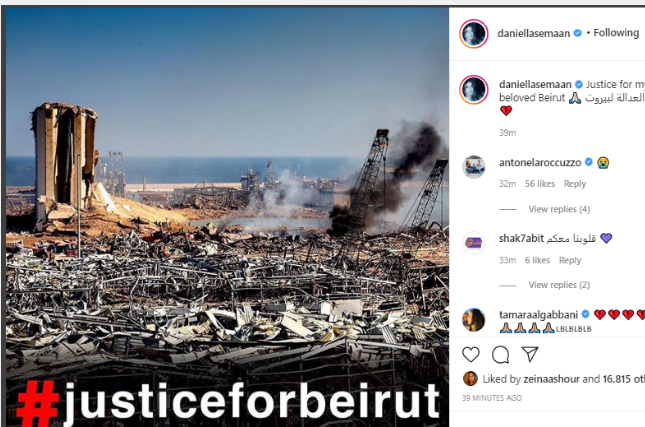
Task: Open tamaraalgabbani's avatar
Action: tap(473, 320)
